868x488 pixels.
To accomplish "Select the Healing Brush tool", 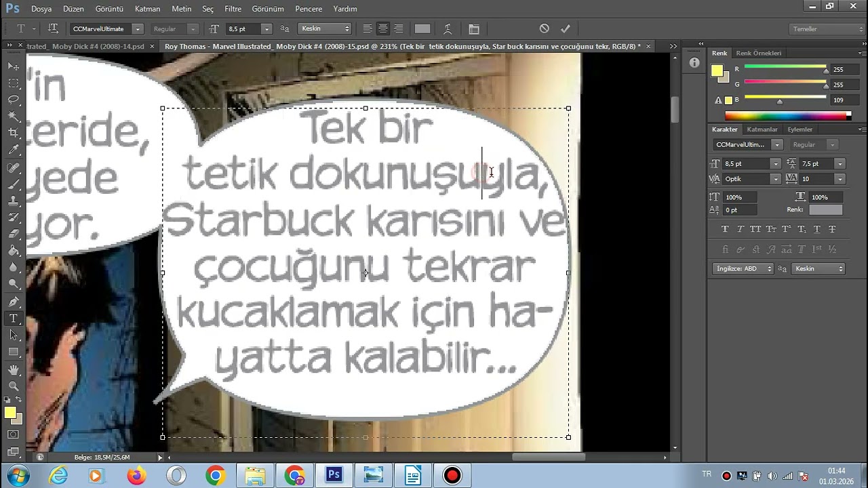I will 13,167.
